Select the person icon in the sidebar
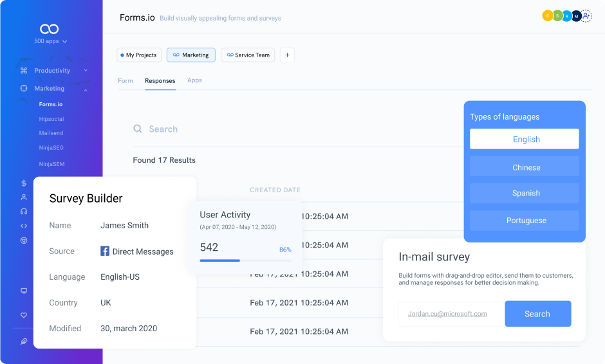Image resolution: width=605 pixels, height=364 pixels. tap(24, 197)
